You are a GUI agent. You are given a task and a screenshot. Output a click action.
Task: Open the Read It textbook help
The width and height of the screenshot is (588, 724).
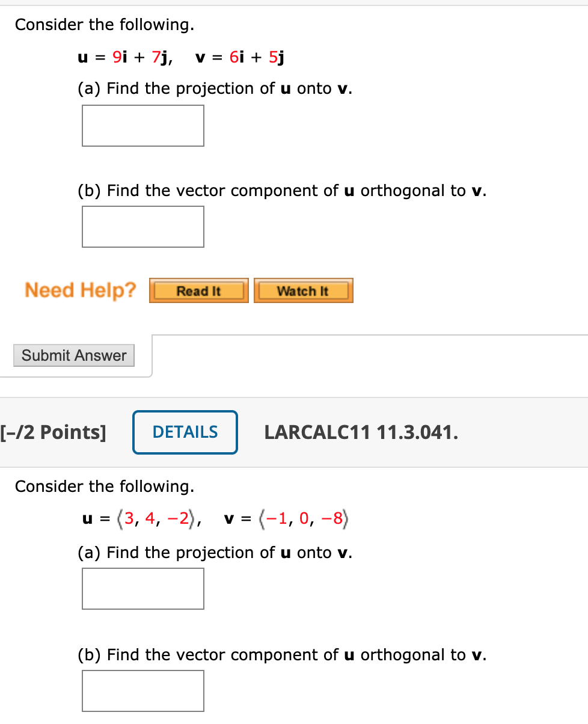pyautogui.click(x=198, y=290)
